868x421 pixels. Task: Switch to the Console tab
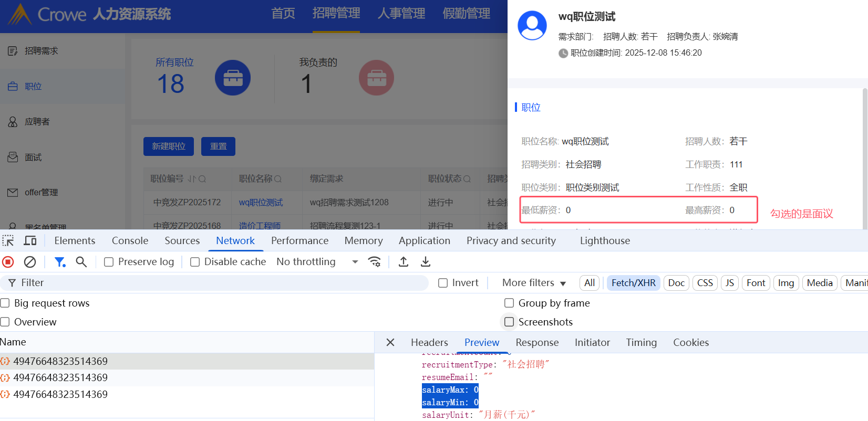click(130, 241)
